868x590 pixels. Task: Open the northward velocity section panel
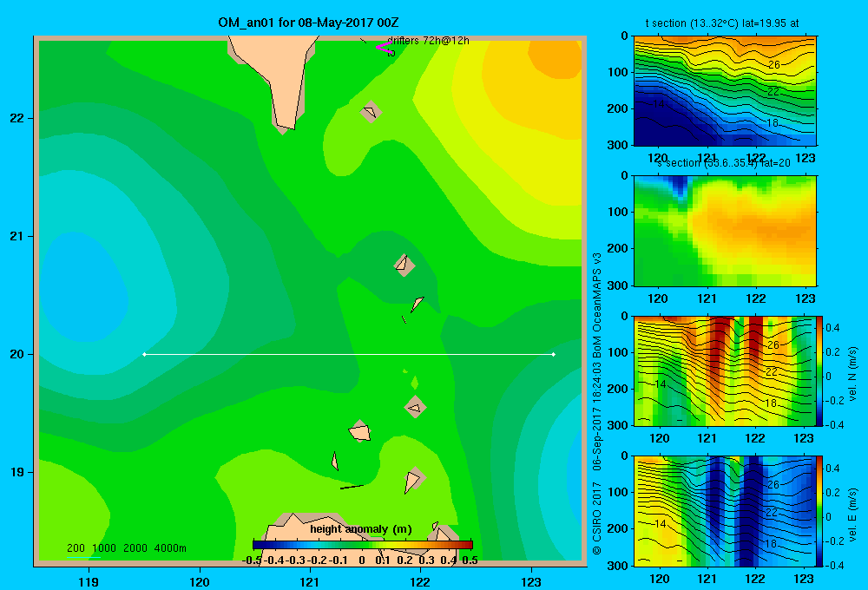(725, 370)
